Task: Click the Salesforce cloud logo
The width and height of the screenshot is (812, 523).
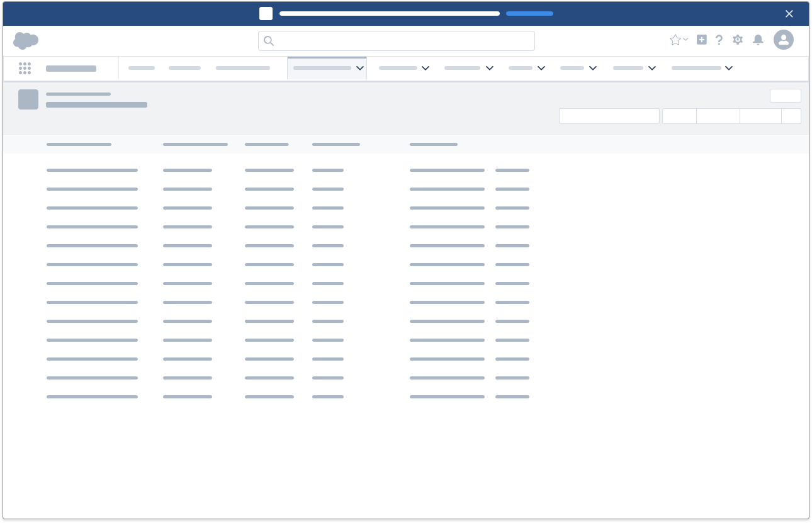Action: click(x=25, y=40)
